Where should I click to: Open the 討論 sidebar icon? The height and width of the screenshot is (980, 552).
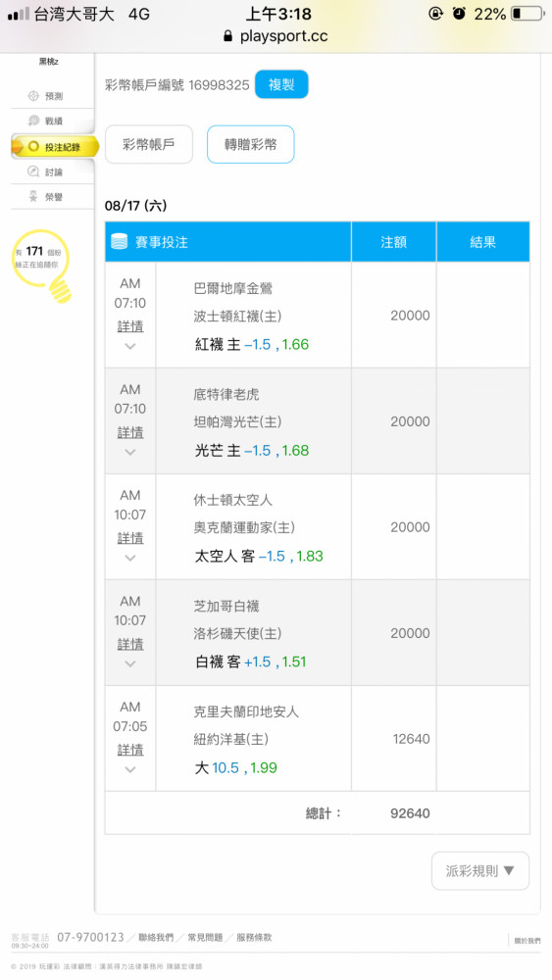[x=33, y=171]
